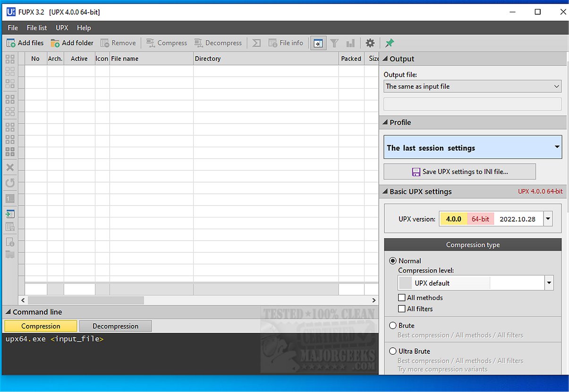Select the Normal compression radio button
Screen dimensions: 569x392
392,261
